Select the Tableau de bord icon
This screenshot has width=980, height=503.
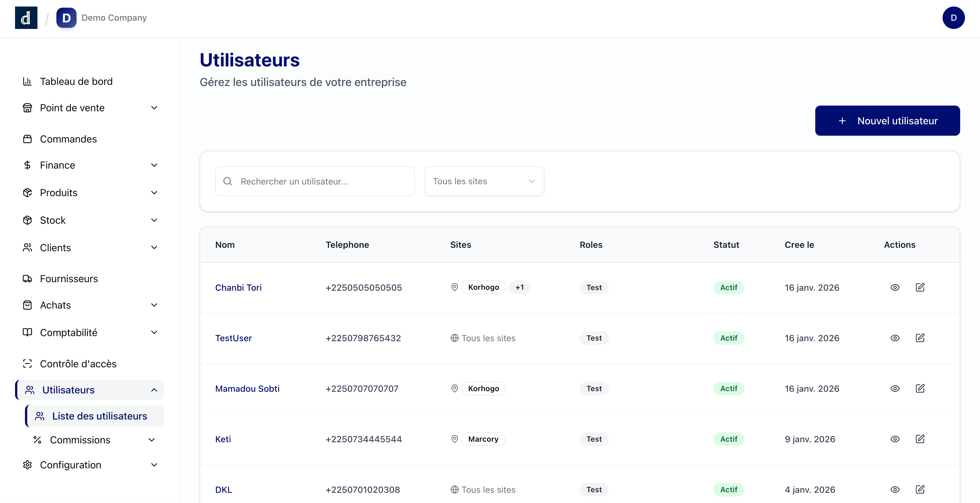click(27, 81)
